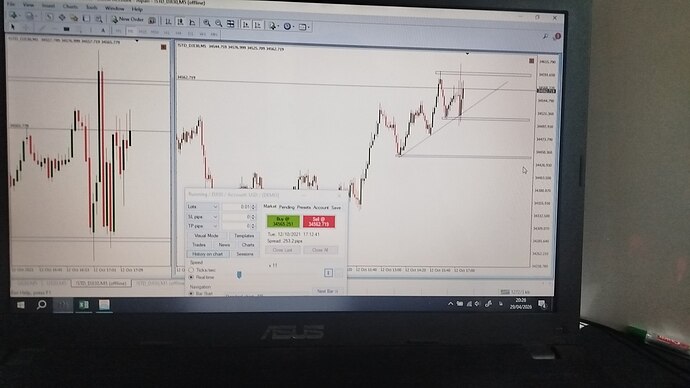Click the Buy @ green button
This screenshot has height=388, width=690.
click(283, 221)
